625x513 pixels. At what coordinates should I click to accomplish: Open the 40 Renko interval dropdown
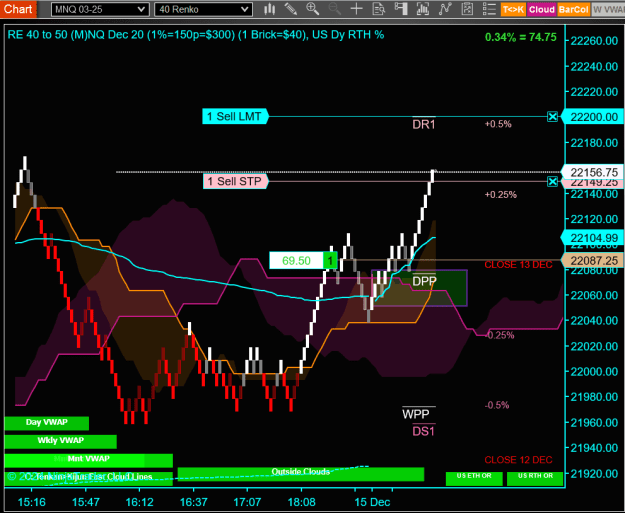[203, 9]
